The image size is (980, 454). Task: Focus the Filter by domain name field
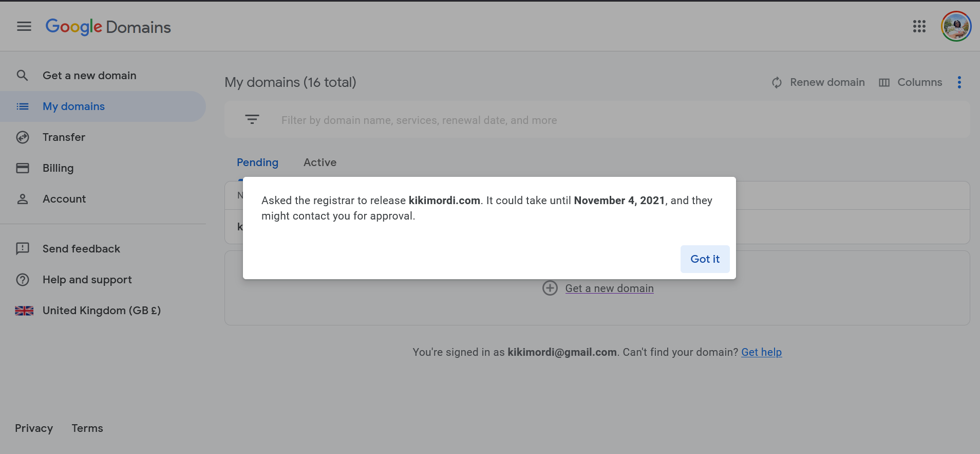597,120
